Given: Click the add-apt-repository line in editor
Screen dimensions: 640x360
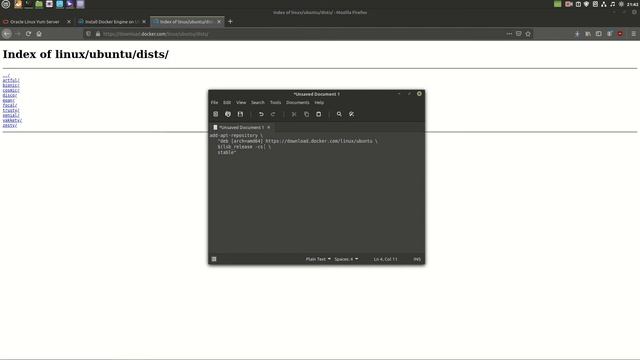Looking at the screenshot, I should pyautogui.click(x=236, y=136).
